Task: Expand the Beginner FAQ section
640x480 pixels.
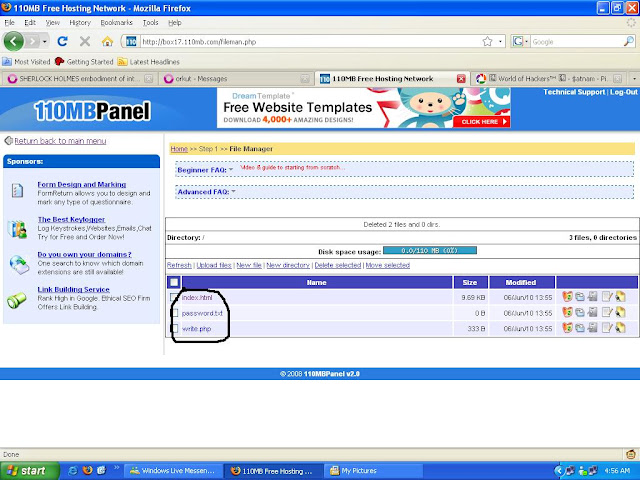Action: pyautogui.click(x=205, y=170)
